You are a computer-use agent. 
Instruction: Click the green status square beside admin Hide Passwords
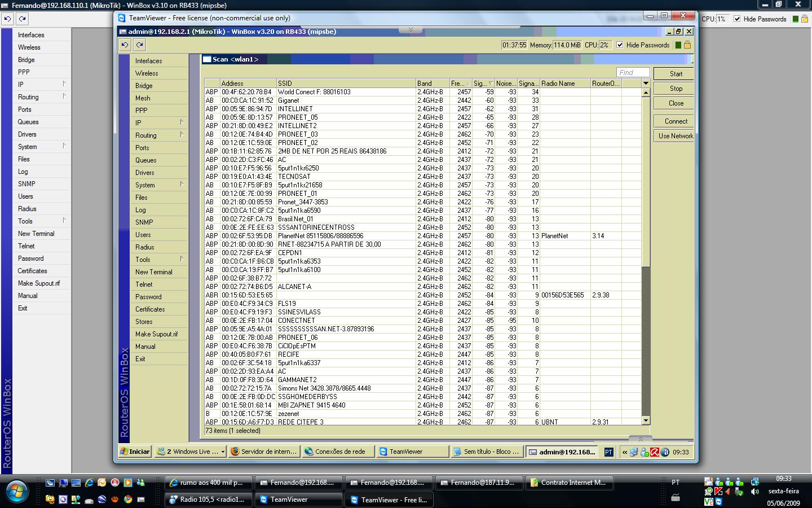pos(678,45)
